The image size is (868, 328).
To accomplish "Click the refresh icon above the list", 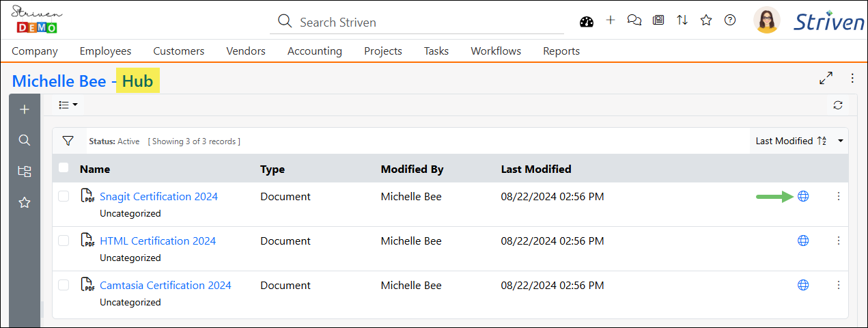I will click(838, 105).
